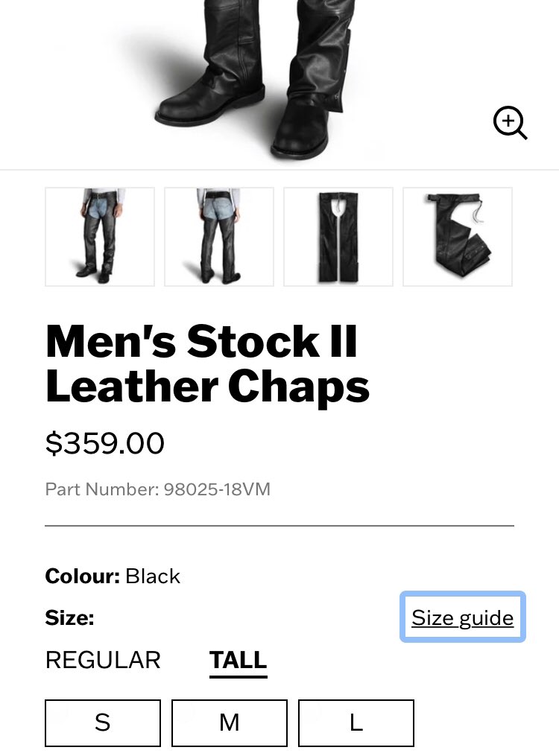Click the Black colour value
The width and height of the screenshot is (559, 756).
(x=152, y=576)
